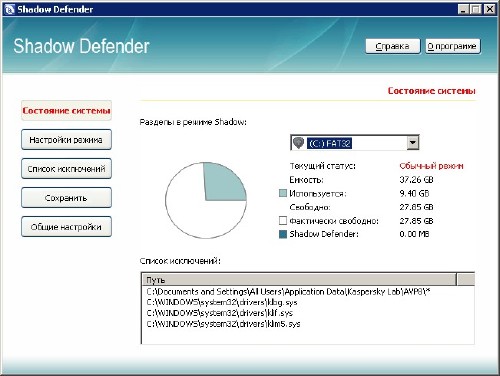Click the Разделы в режиме Shadow label
The image size is (500, 376).
(193, 122)
